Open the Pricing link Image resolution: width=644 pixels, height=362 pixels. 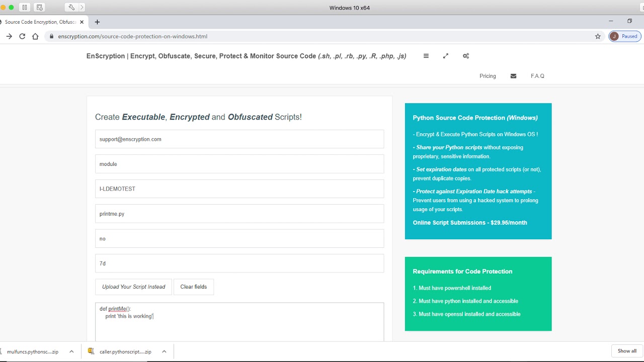(488, 76)
